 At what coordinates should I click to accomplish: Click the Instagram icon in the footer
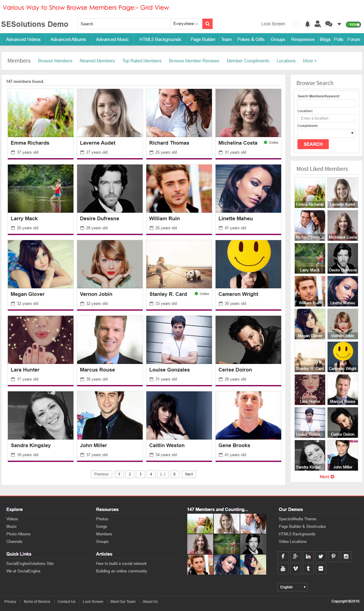pyautogui.click(x=346, y=556)
